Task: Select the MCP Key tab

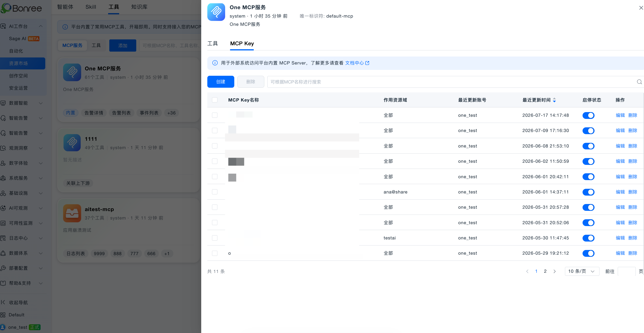Action: (242, 43)
